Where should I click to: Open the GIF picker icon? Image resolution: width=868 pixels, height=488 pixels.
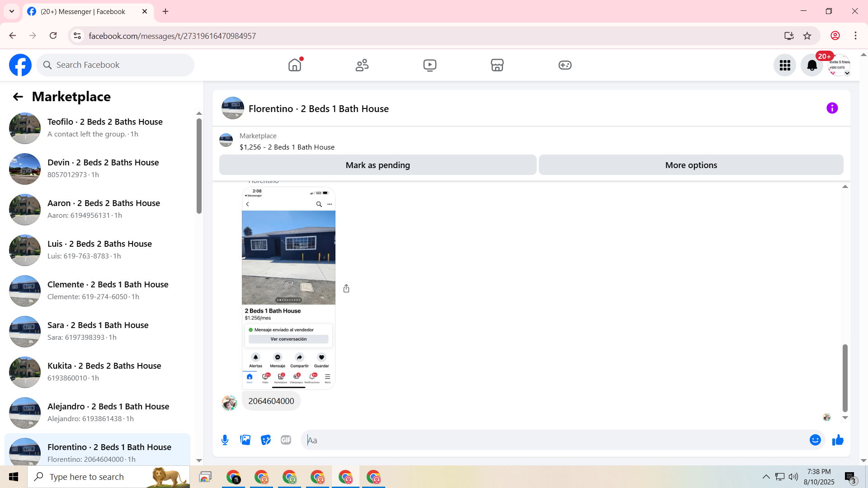(286, 440)
